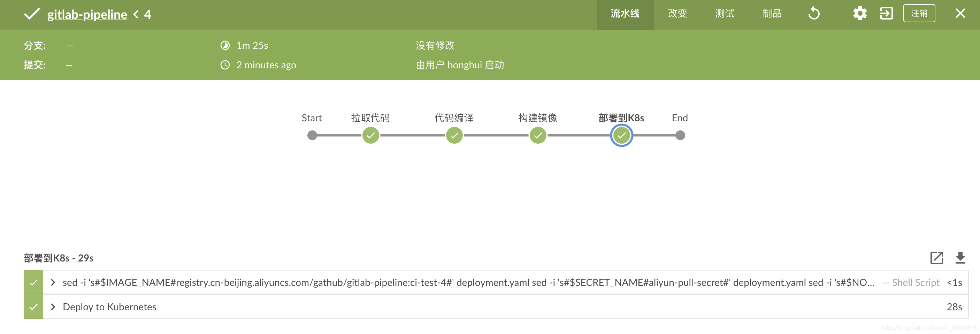The image size is (980, 334).
Task: Click the 注销 logout button
Action: click(919, 14)
